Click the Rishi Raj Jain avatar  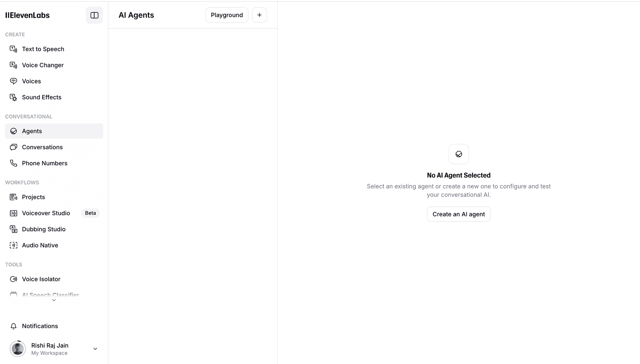pyautogui.click(x=18, y=349)
